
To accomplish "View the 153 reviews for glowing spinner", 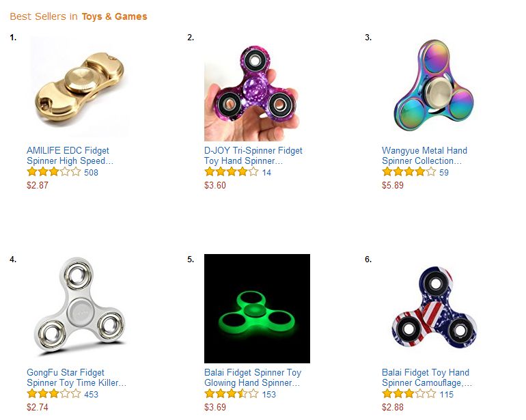I will point(268,394).
